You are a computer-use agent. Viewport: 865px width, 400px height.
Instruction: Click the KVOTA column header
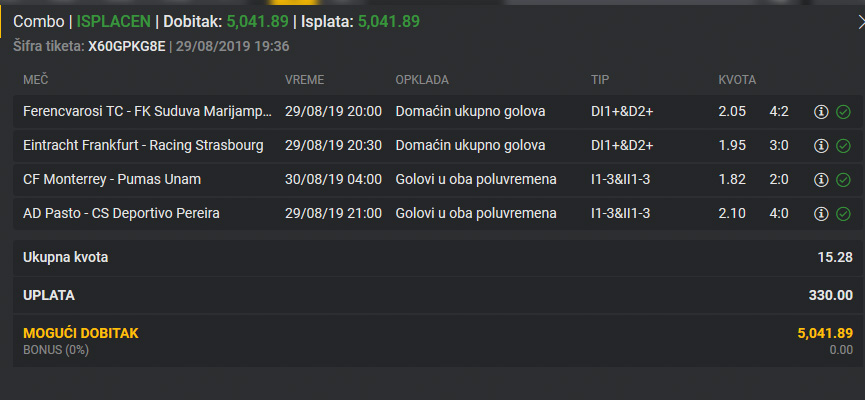tap(737, 80)
